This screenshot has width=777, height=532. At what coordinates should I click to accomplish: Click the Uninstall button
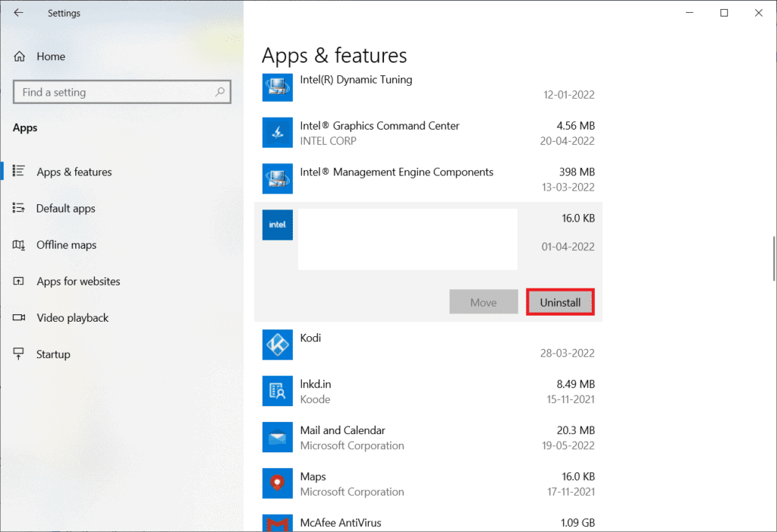click(x=560, y=302)
